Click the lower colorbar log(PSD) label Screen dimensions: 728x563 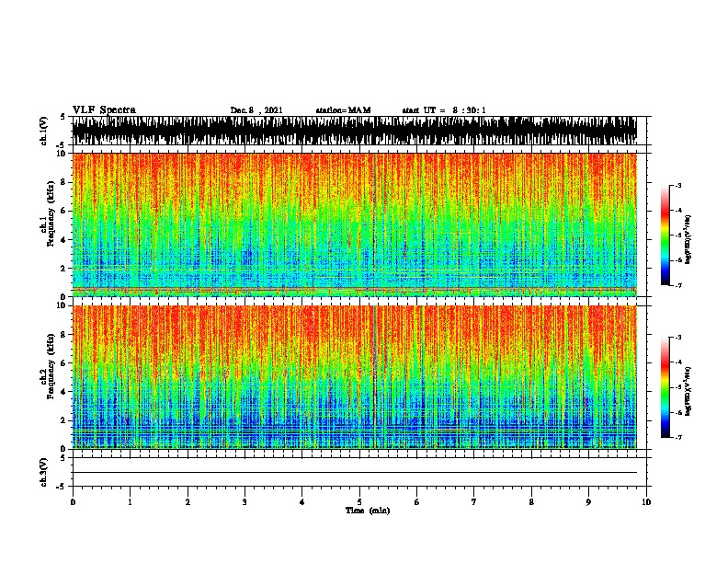pyautogui.click(x=688, y=391)
